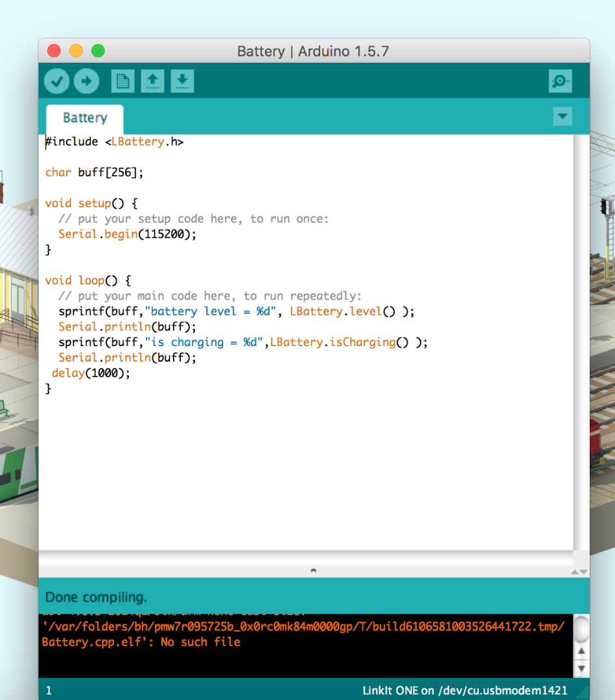Click the 'char buff[256];' line
Image resolution: width=615 pixels, height=700 pixels.
click(x=94, y=173)
